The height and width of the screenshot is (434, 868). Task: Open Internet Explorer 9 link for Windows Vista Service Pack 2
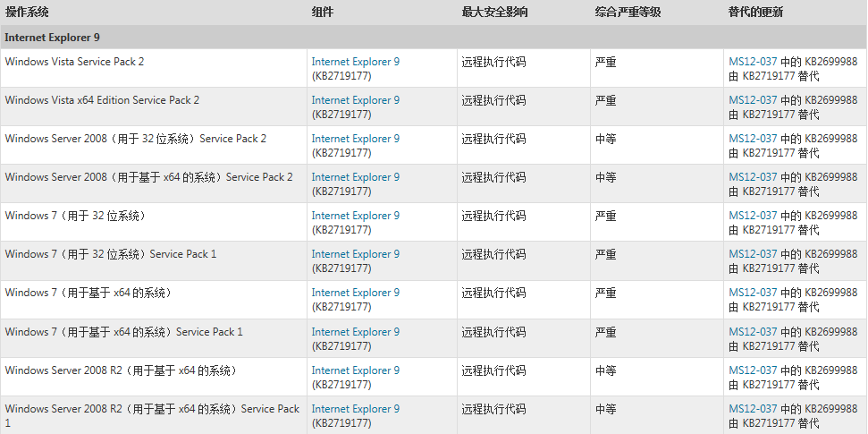coord(356,62)
